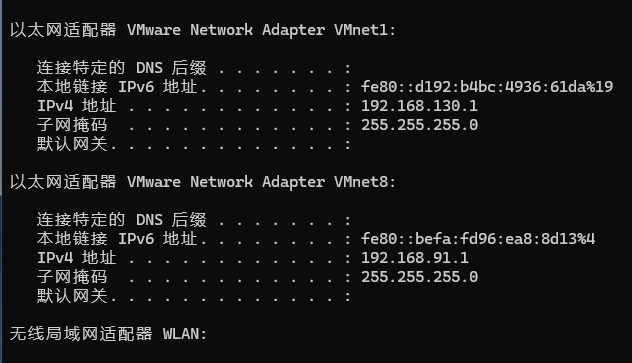The height and width of the screenshot is (363, 632).
Task: Click the IPv4 address 192.168.91.1
Action: (x=415, y=258)
